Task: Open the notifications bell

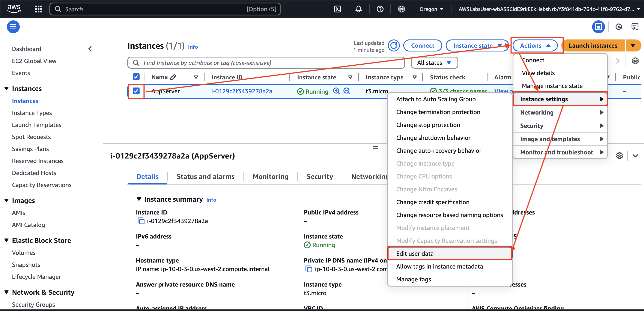Action: point(358,9)
